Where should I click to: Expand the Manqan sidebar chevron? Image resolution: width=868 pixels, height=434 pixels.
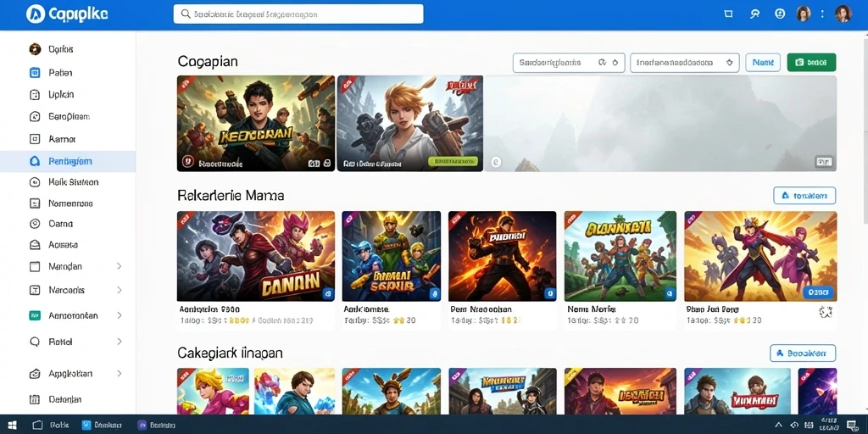tap(119, 266)
